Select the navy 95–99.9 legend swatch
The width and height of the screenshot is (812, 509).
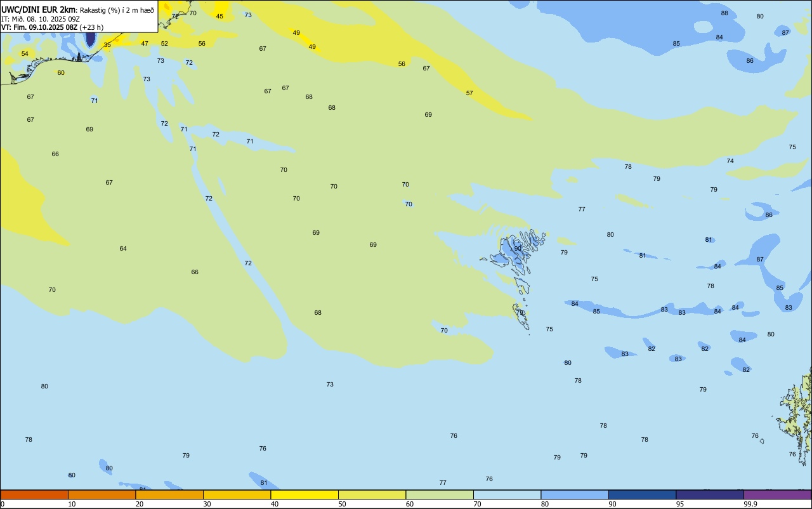click(x=710, y=494)
